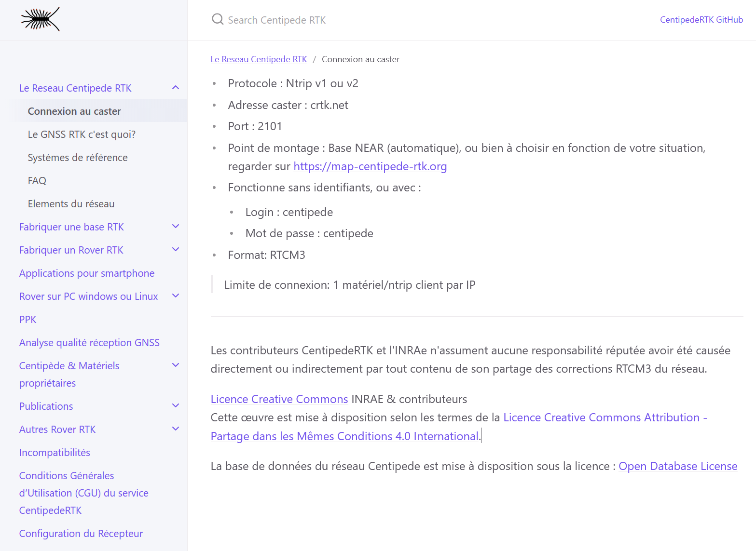Expand Autres Rover RTK chevron
756x551 pixels.
176,429
